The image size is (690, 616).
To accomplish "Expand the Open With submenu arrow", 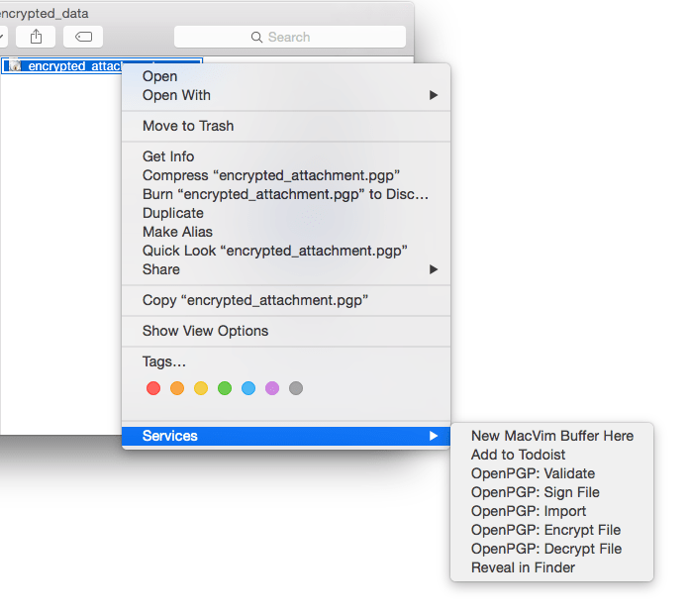I will click(434, 95).
